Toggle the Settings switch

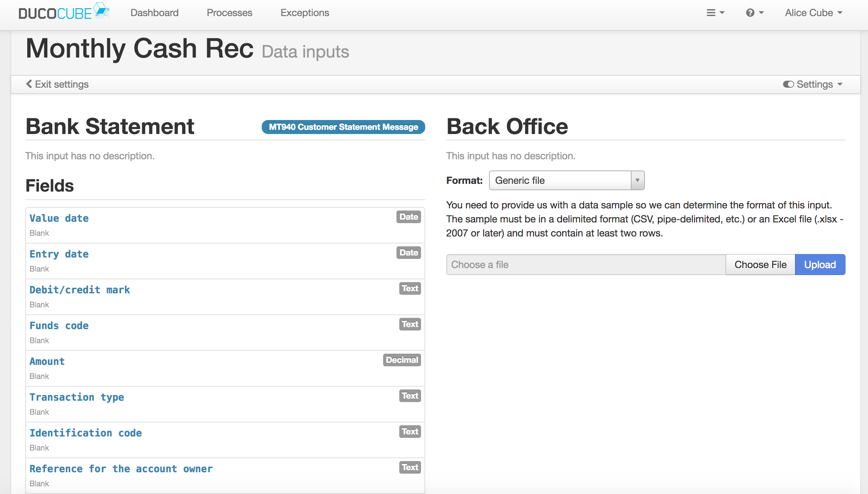[x=788, y=84]
